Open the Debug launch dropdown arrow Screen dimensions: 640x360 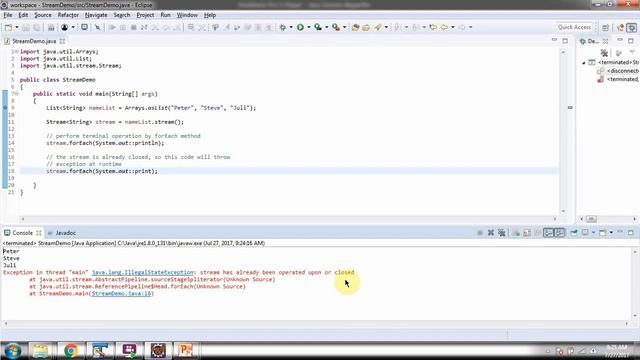291,27
